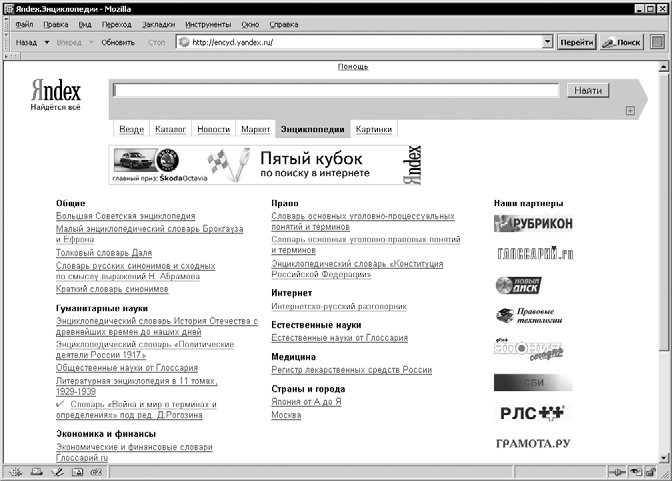Click the Поиск toolbar button
Image resolution: width=672 pixels, height=481 pixels.
[x=622, y=42]
